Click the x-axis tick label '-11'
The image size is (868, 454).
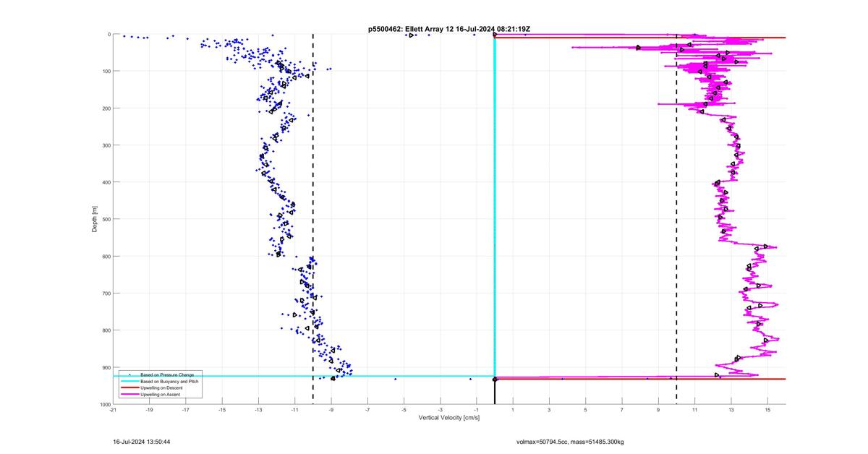[x=294, y=411]
